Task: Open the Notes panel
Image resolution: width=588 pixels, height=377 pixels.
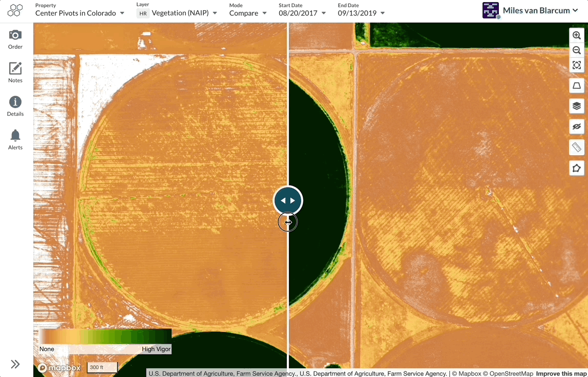Action: click(x=15, y=73)
